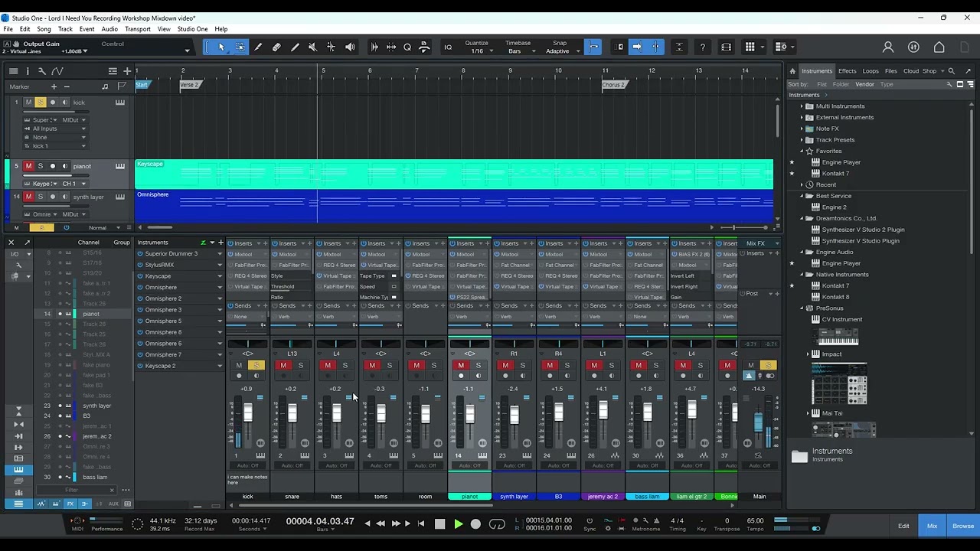Mute the snare mixer channel

click(x=283, y=366)
